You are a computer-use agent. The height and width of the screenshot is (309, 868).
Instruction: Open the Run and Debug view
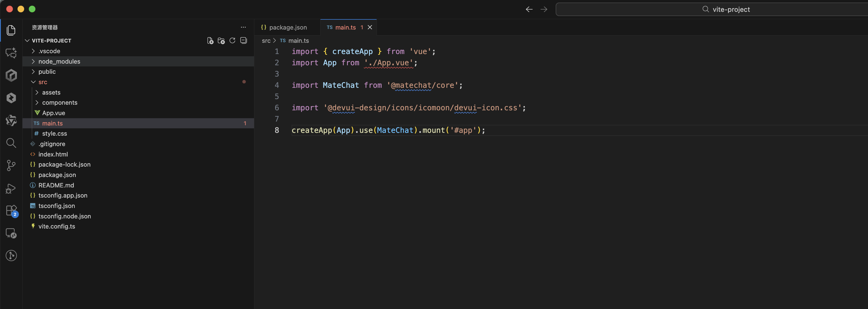click(x=11, y=189)
